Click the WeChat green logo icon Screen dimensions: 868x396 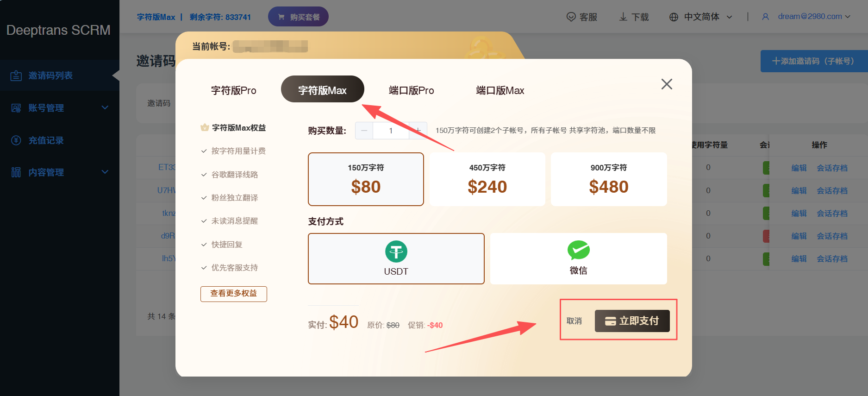(x=578, y=250)
